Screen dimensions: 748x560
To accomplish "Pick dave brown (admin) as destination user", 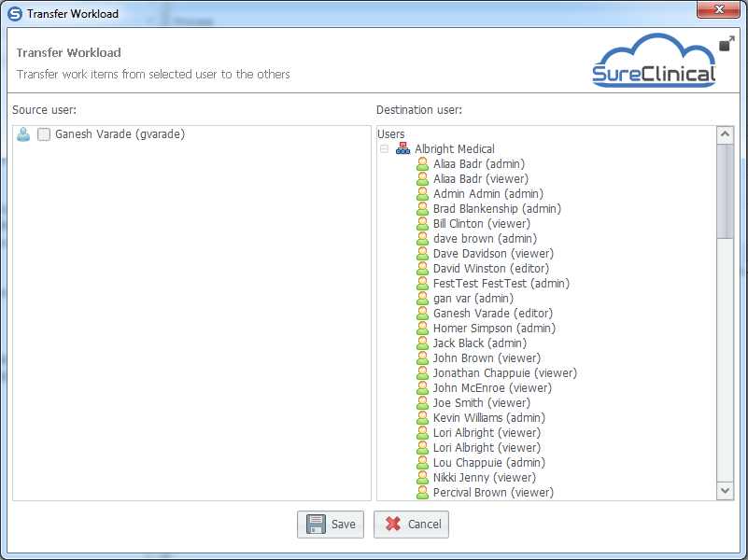I will coord(485,239).
